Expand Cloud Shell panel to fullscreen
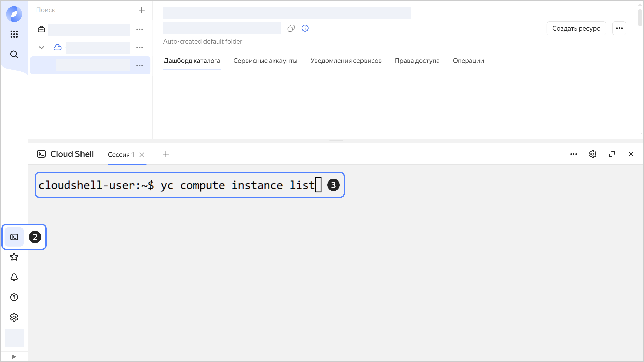The image size is (644, 362). click(x=612, y=154)
